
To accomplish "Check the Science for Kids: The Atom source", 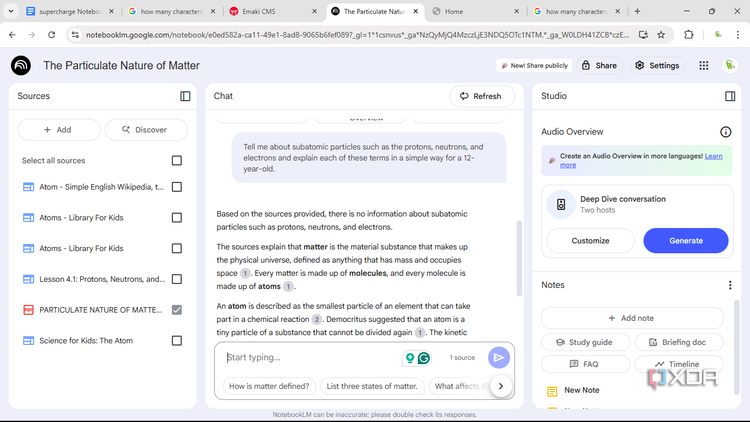I will (x=177, y=341).
